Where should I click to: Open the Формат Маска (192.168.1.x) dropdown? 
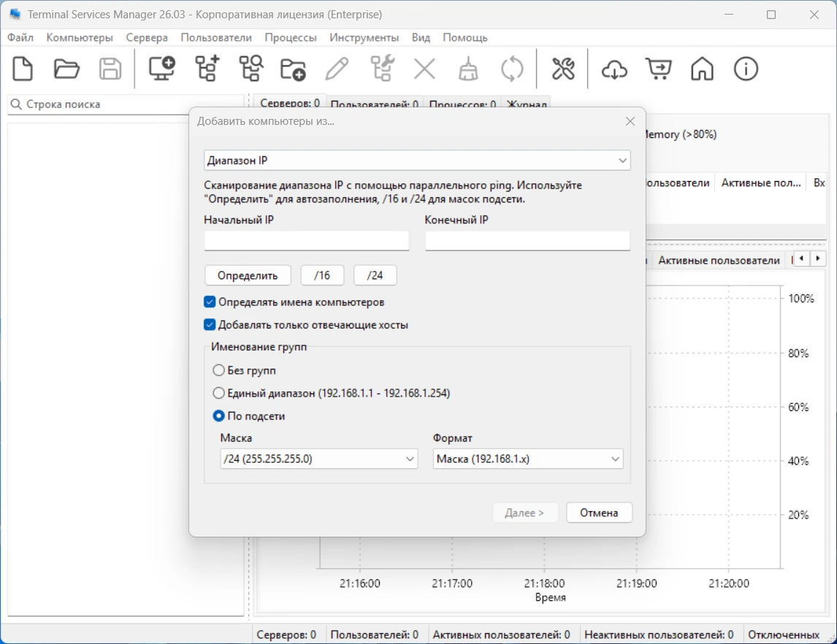528,459
